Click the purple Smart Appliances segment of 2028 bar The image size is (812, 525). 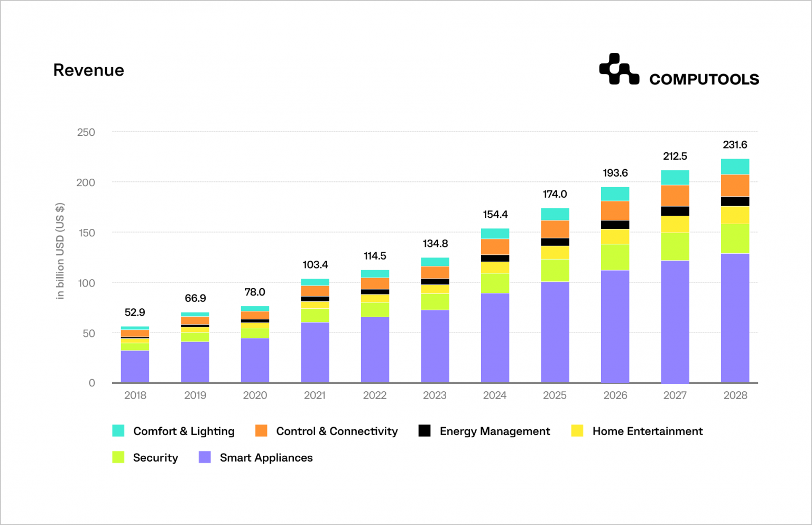coord(735,318)
